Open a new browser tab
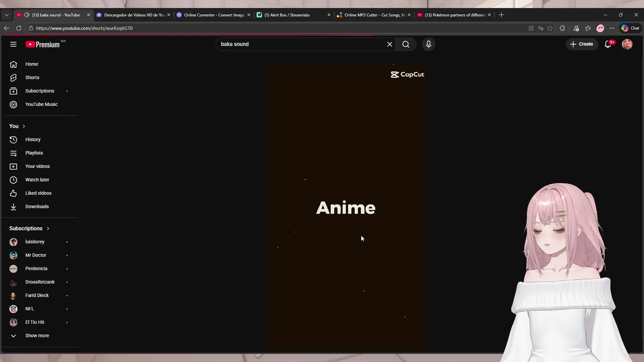 (x=501, y=15)
